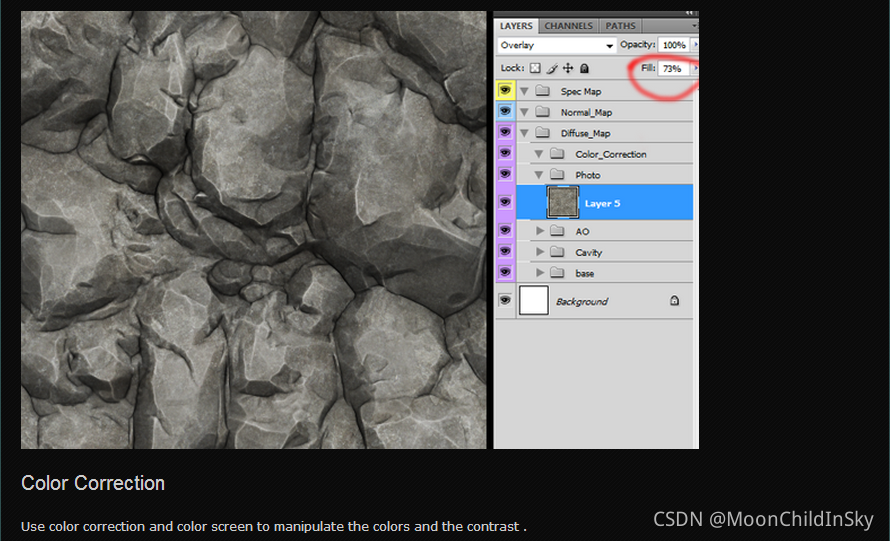Select the Spec Map group name

(x=581, y=91)
